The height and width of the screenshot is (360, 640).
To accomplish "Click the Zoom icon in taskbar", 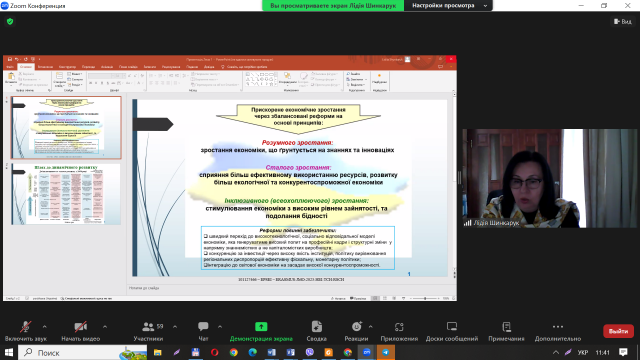I will coord(367,352).
